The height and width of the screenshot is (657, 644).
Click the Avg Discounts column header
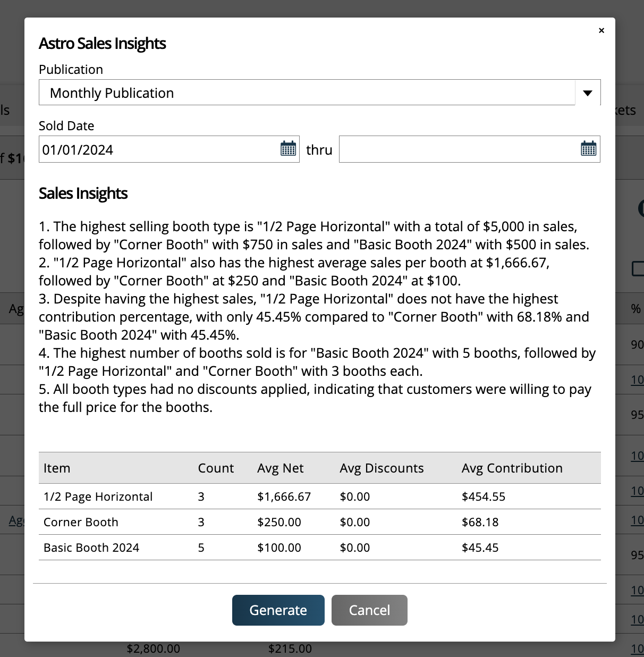[382, 468]
